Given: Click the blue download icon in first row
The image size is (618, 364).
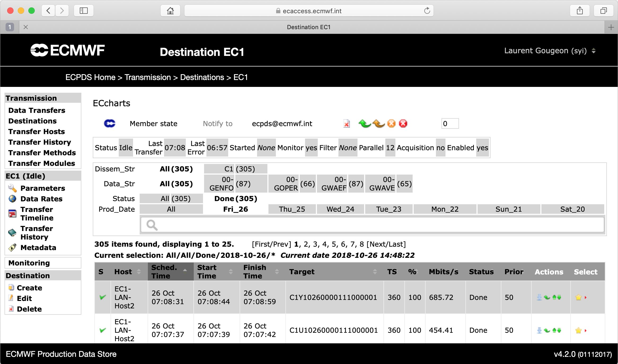Looking at the screenshot, I should pyautogui.click(x=539, y=297).
